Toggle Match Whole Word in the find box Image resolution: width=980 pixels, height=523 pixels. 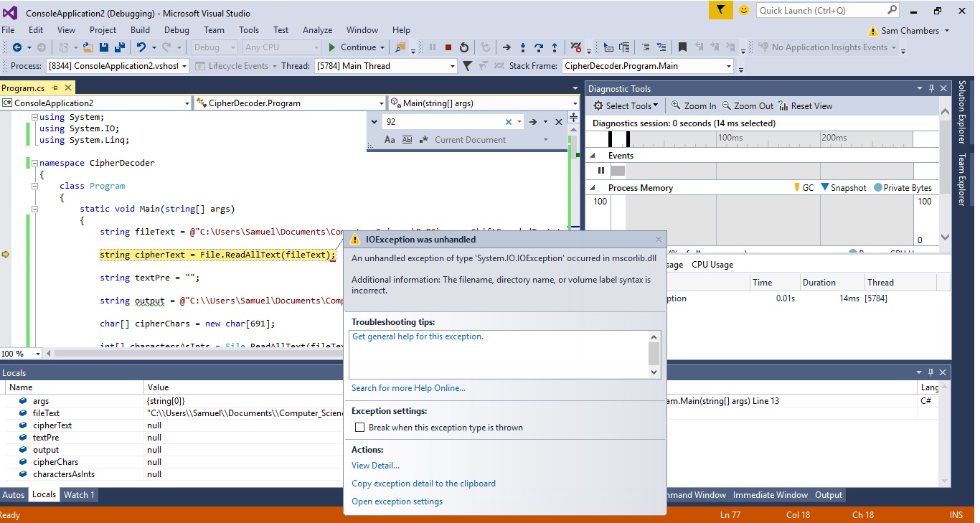click(407, 140)
